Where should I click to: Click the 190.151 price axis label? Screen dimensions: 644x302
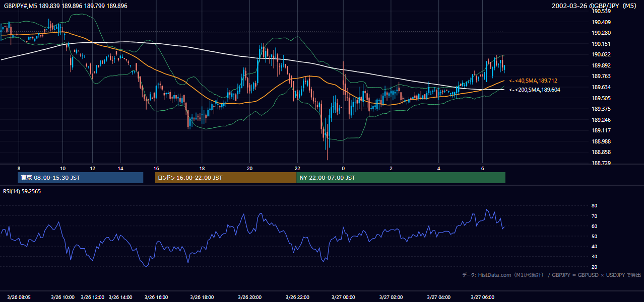pos(602,44)
